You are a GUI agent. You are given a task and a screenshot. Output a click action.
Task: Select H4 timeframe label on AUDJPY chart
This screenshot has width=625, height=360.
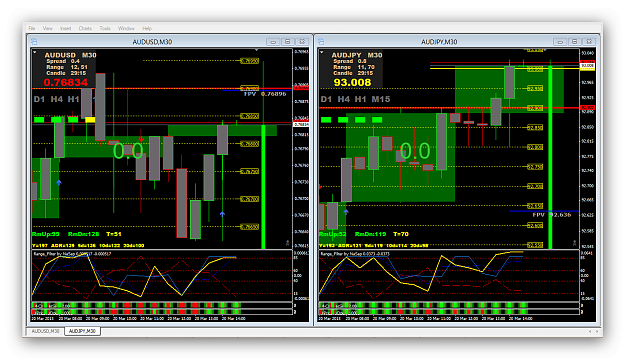point(344,99)
